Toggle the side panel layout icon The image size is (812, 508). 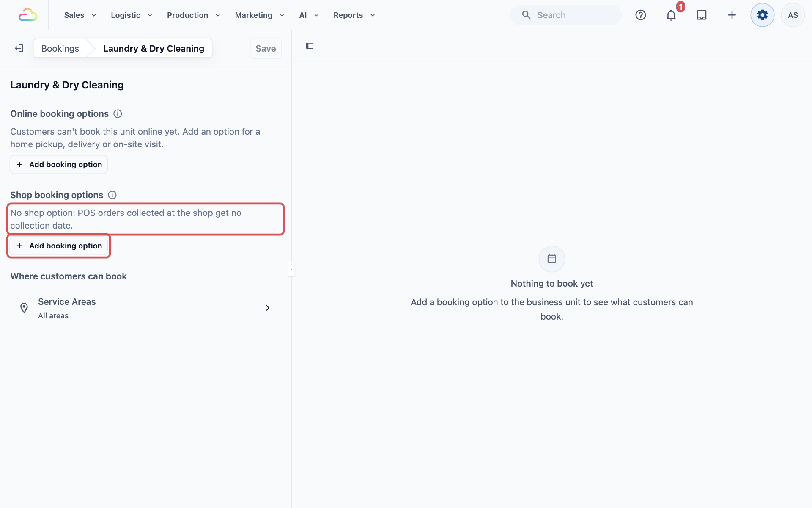(310, 46)
